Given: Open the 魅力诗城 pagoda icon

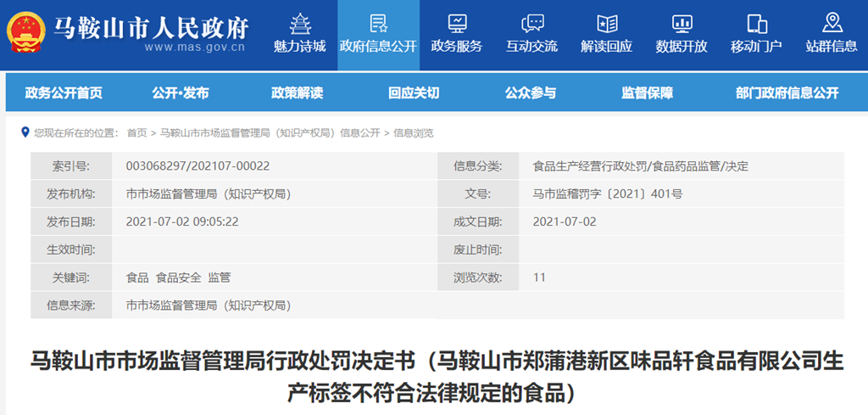Looking at the screenshot, I should (x=299, y=23).
